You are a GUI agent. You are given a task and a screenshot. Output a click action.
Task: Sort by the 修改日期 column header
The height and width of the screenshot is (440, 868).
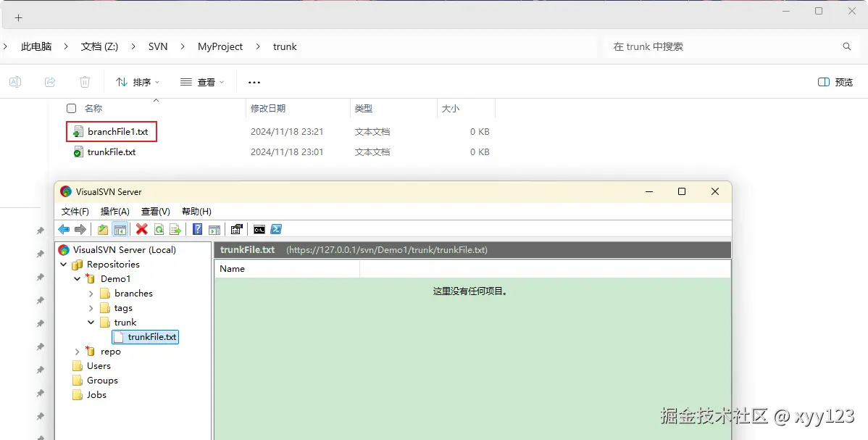(x=298, y=109)
